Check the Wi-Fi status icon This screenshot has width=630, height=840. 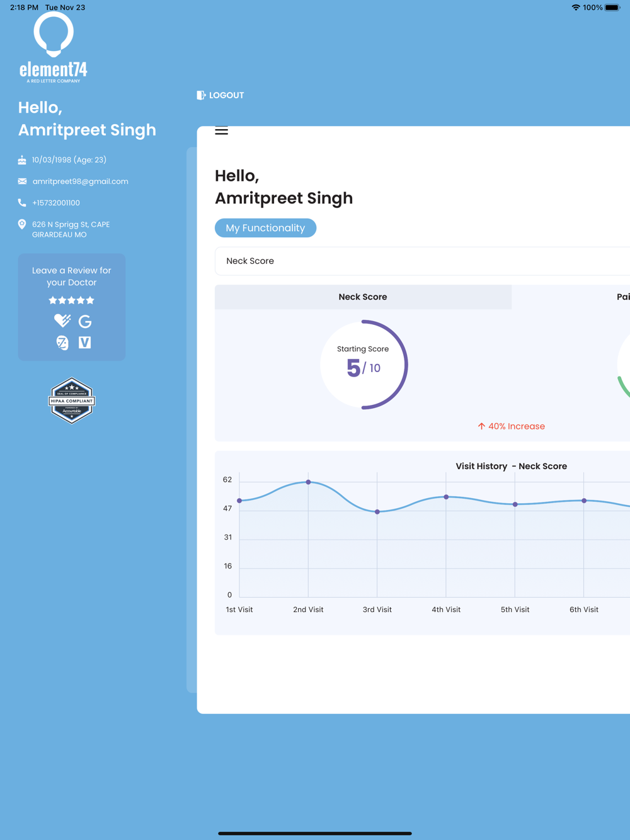coord(576,8)
